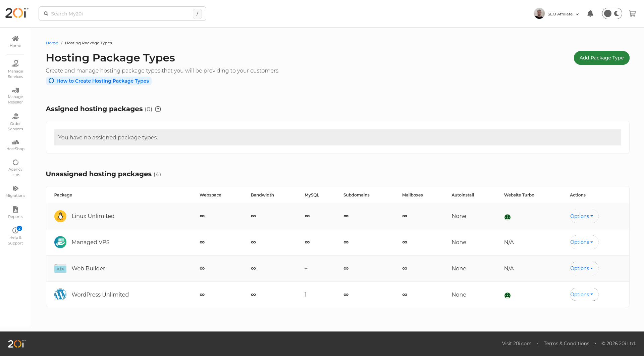The height and width of the screenshot is (356, 644).
Task: Toggle dark mode switch
Action: [x=612, y=14]
